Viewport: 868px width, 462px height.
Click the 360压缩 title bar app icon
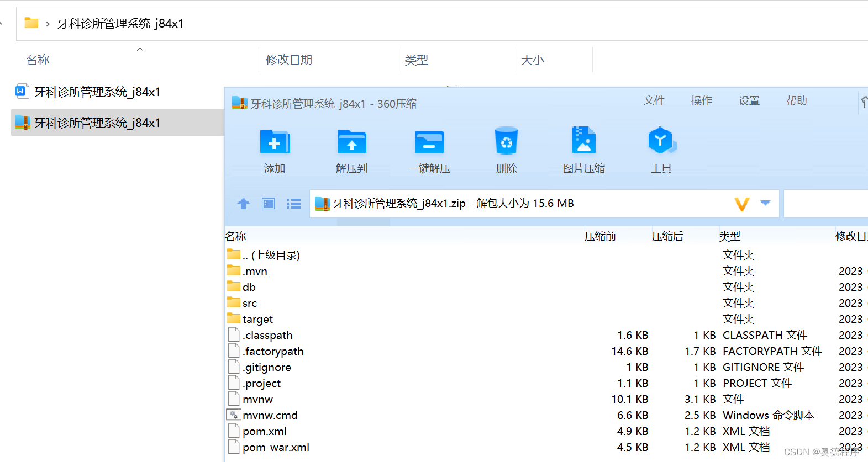[239, 103]
